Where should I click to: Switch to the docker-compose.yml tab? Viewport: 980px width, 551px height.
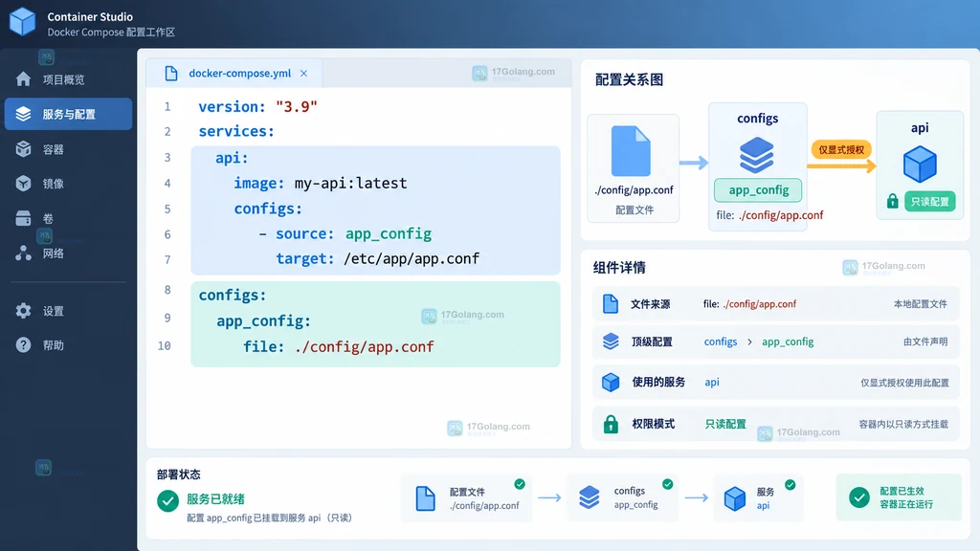(234, 73)
